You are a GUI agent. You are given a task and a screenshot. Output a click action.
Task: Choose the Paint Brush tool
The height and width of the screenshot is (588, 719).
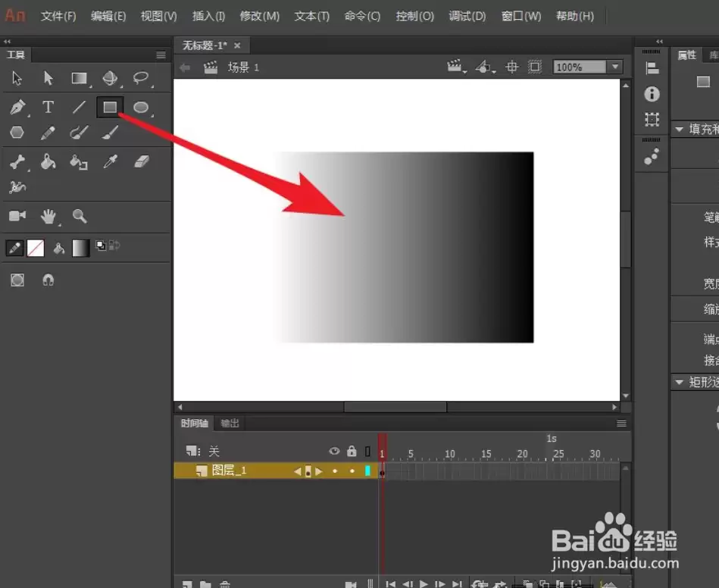coord(79,133)
